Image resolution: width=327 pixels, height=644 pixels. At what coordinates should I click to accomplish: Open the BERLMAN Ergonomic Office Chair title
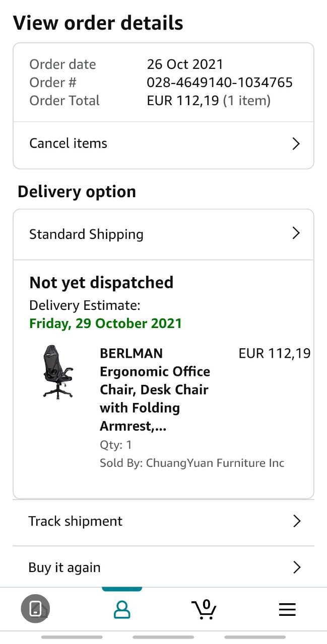coord(155,389)
